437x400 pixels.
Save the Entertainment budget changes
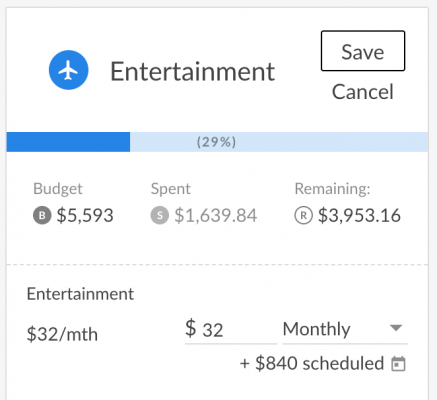pos(363,51)
